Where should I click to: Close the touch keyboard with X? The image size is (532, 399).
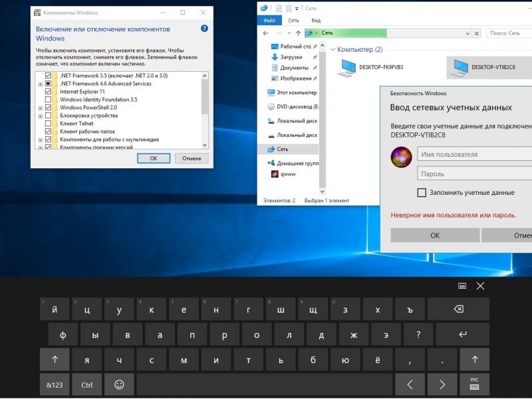(x=480, y=286)
